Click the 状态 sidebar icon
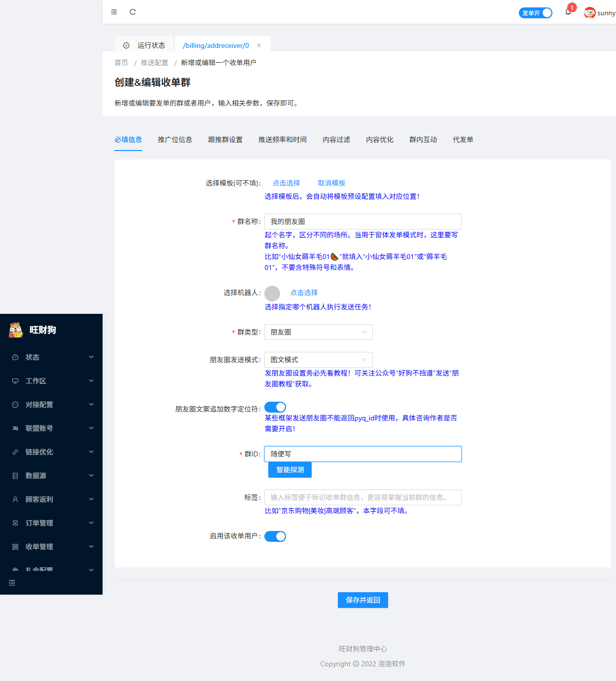 tap(15, 357)
